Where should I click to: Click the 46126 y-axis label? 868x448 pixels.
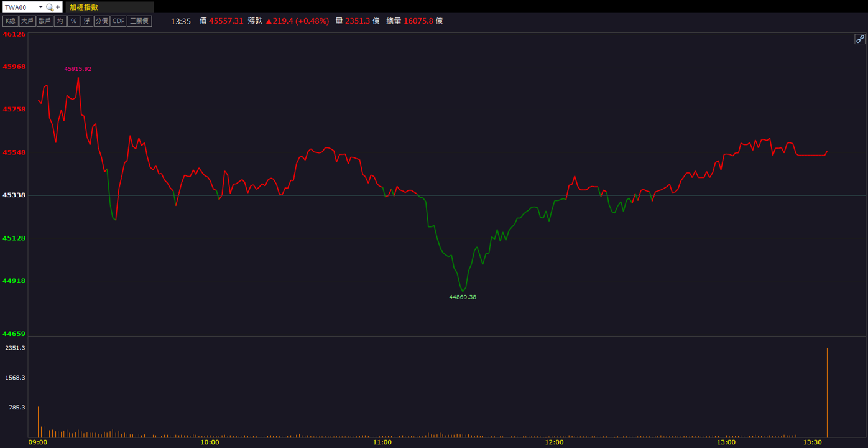coord(14,34)
